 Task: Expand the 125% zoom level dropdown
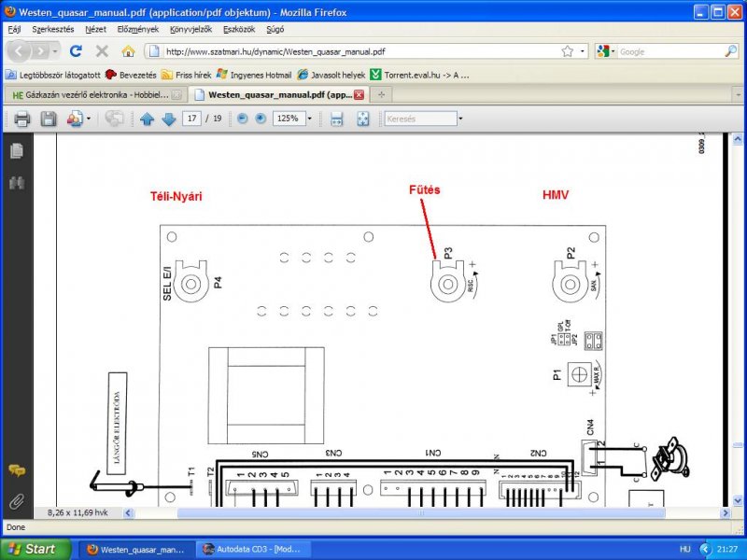click(310, 119)
